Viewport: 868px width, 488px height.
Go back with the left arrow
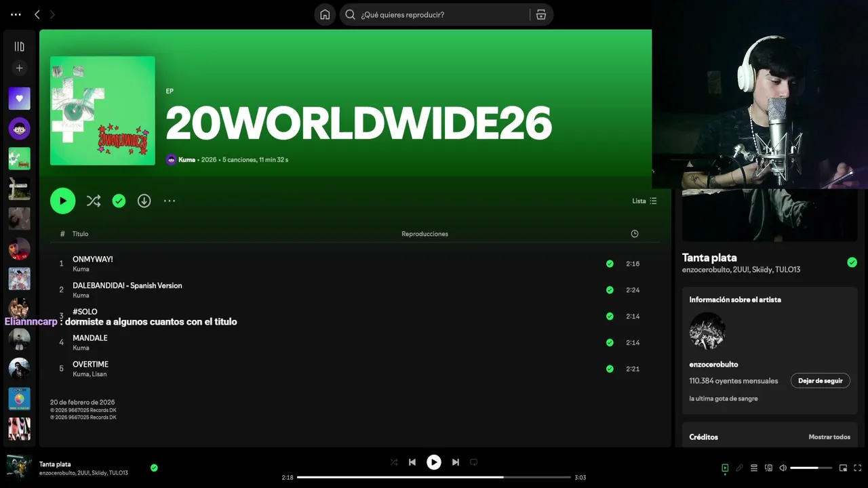(37, 14)
